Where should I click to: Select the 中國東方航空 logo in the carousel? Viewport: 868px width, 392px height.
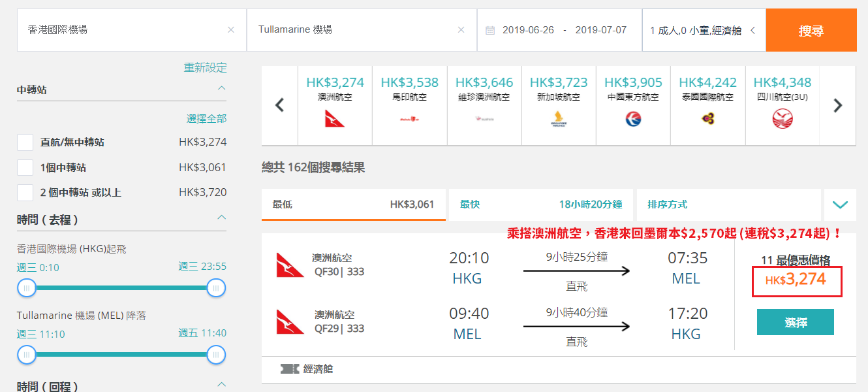(x=633, y=119)
